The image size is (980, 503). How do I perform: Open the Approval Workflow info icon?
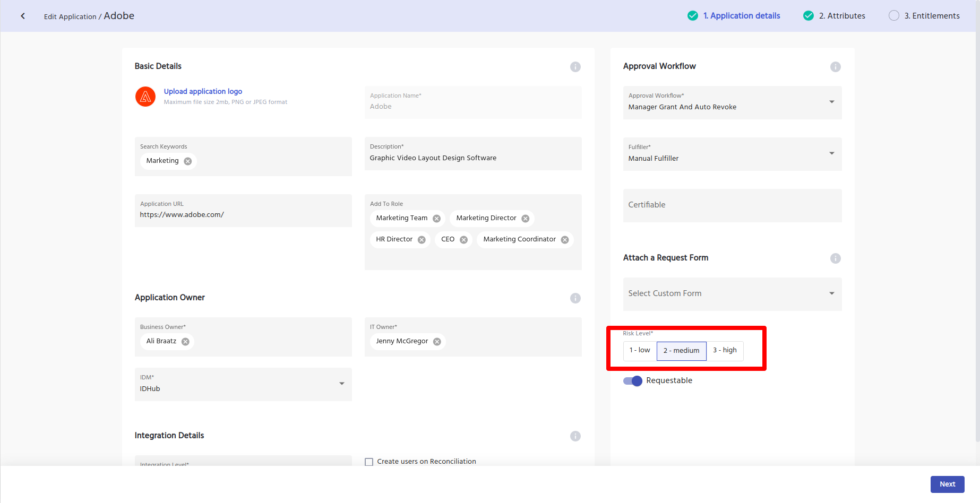click(835, 67)
